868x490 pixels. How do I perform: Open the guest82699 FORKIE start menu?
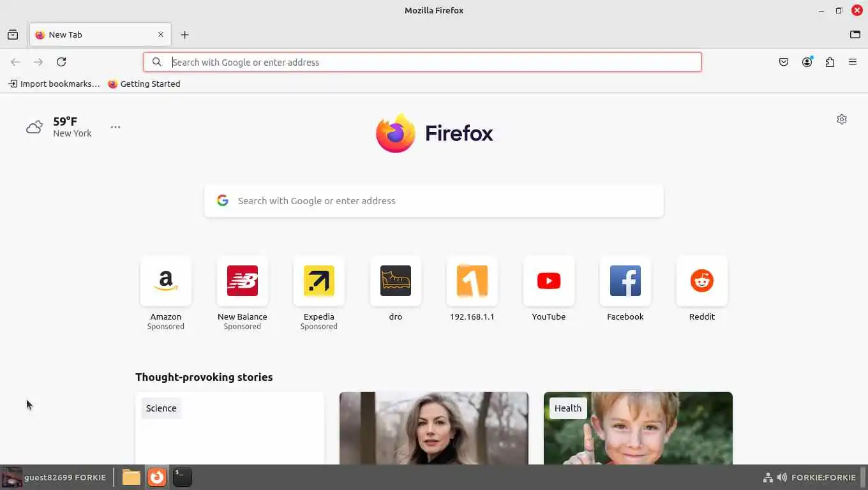click(54, 477)
